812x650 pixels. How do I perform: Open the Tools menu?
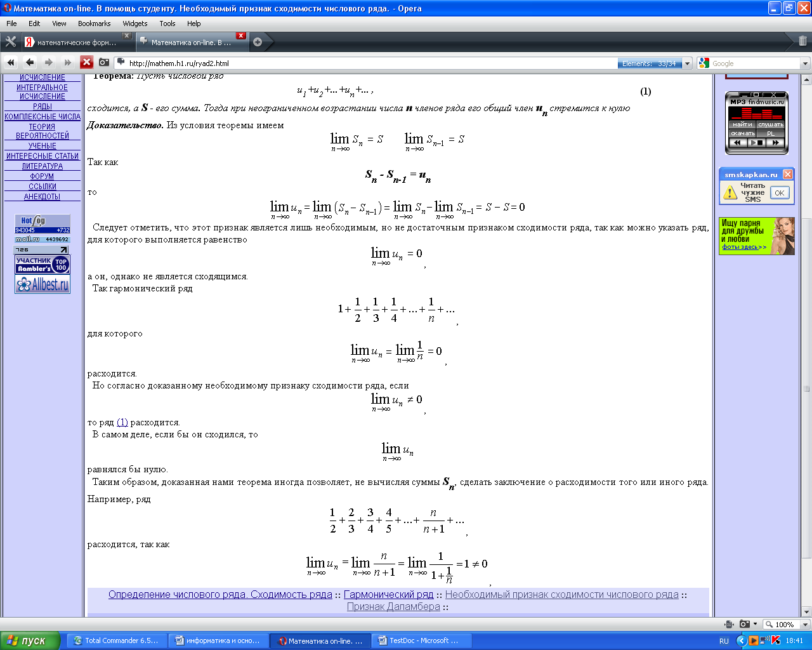click(167, 23)
